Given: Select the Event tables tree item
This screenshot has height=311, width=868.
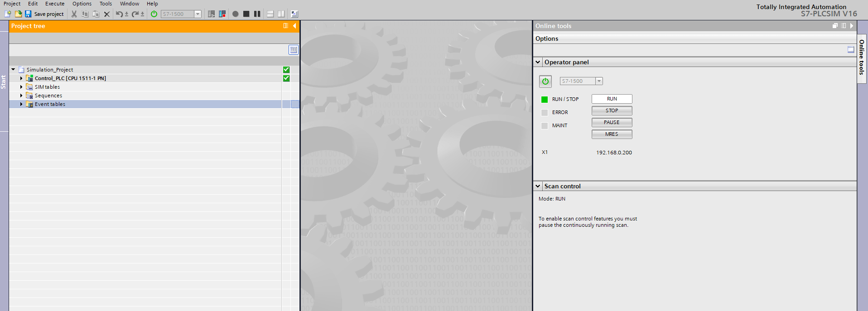Looking at the screenshot, I should pyautogui.click(x=50, y=104).
